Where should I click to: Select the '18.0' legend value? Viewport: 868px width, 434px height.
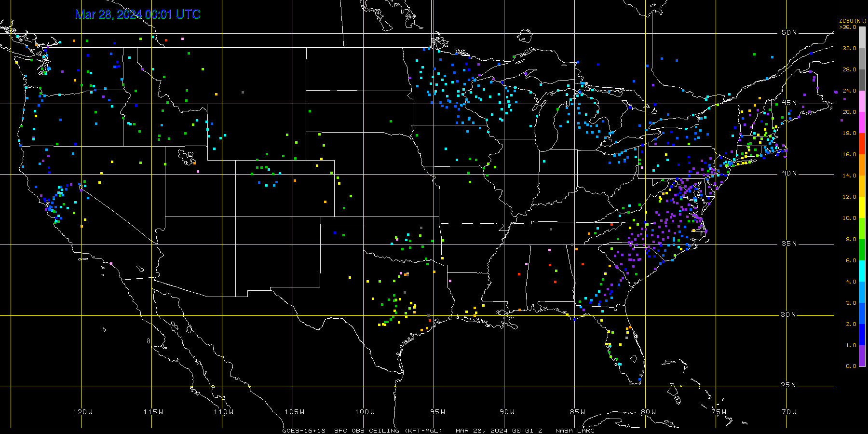[x=849, y=133]
